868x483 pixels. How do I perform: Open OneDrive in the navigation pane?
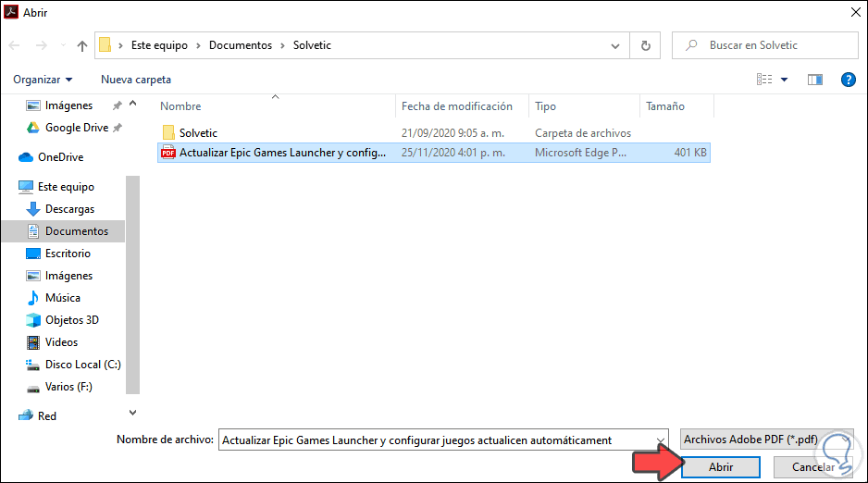pyautogui.click(x=60, y=157)
